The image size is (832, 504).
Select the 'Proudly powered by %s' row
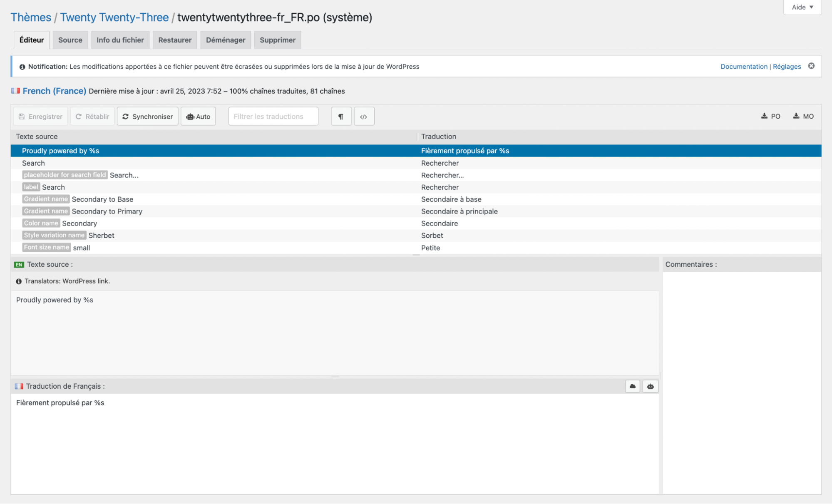[x=416, y=151]
